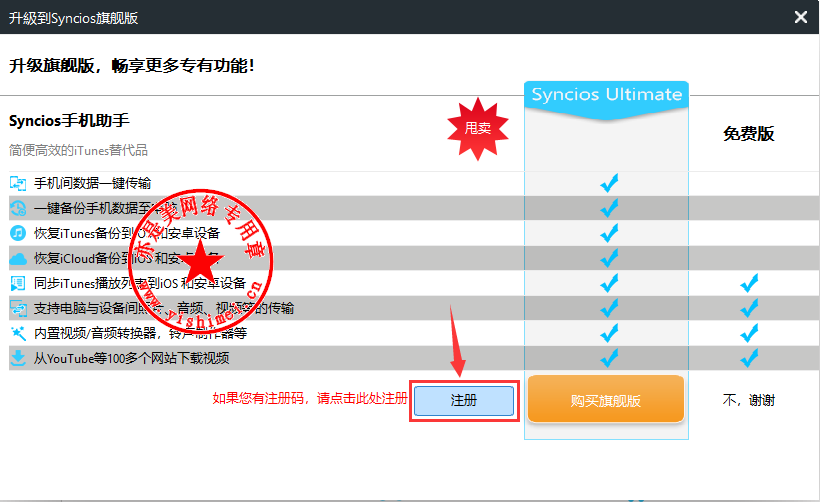Click the 简便高效的iTunes替代品 subtitle
The width and height of the screenshot is (820, 502).
pos(78,151)
